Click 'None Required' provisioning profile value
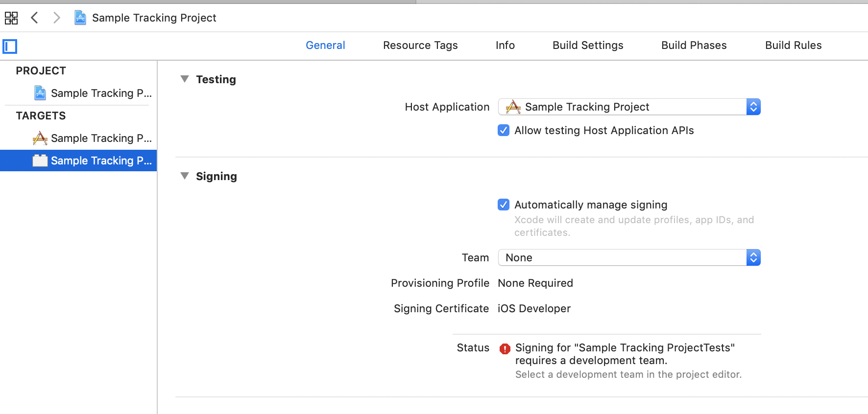This screenshot has width=868, height=414. (x=535, y=283)
